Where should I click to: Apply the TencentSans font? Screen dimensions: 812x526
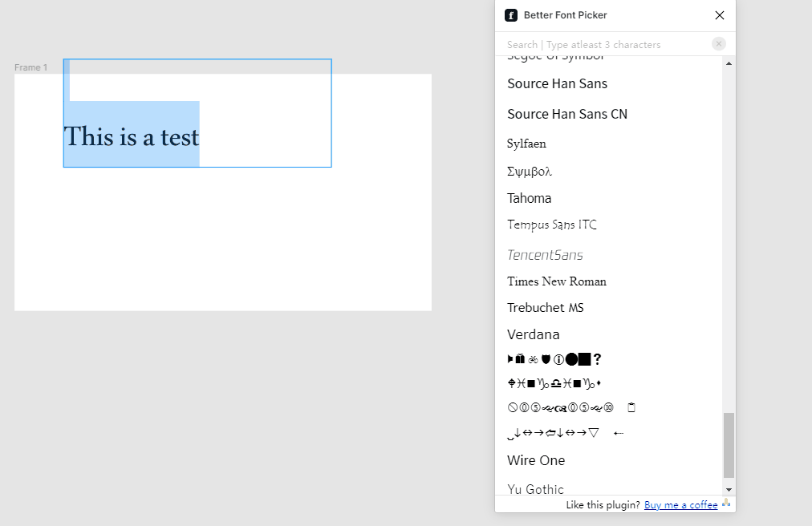tap(545, 255)
